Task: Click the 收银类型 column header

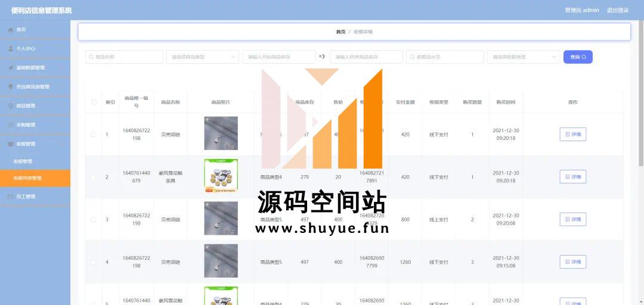Action: pyautogui.click(x=439, y=102)
